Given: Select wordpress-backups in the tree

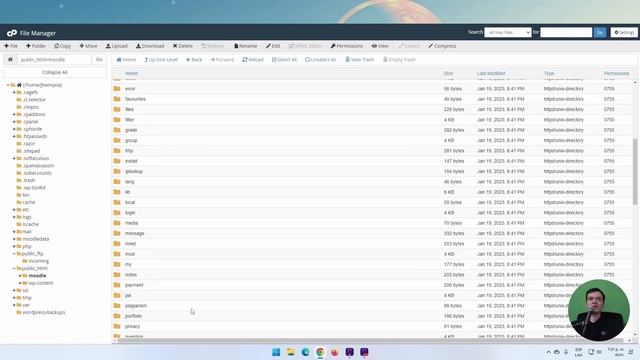Looking at the screenshot, I should point(44,313).
